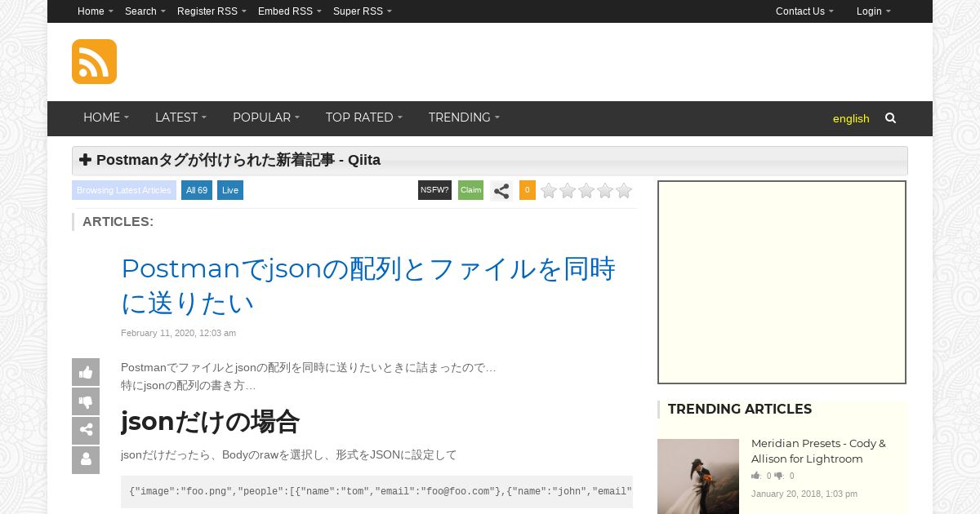Click date January 20, 2018 on trending article
The width and height of the screenshot is (980, 514).
click(x=804, y=494)
